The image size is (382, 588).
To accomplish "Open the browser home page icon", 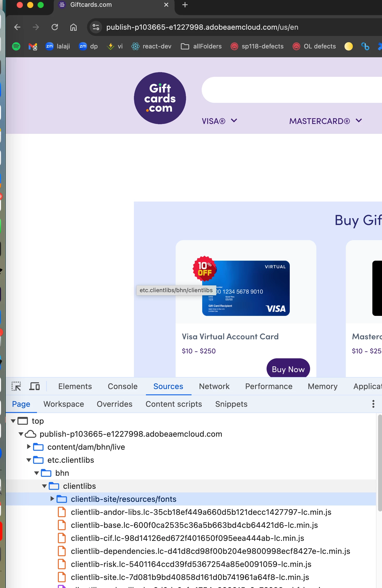I will (x=73, y=27).
